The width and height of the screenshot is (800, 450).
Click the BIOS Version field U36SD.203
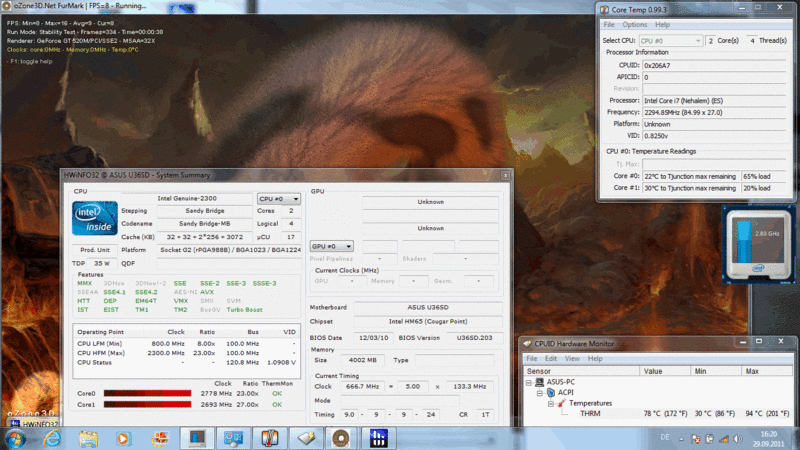click(x=474, y=338)
